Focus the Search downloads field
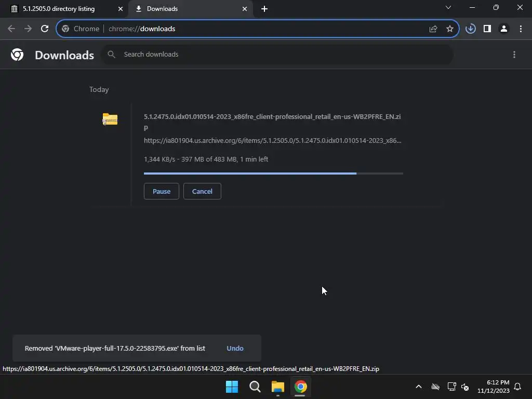 coord(277,54)
